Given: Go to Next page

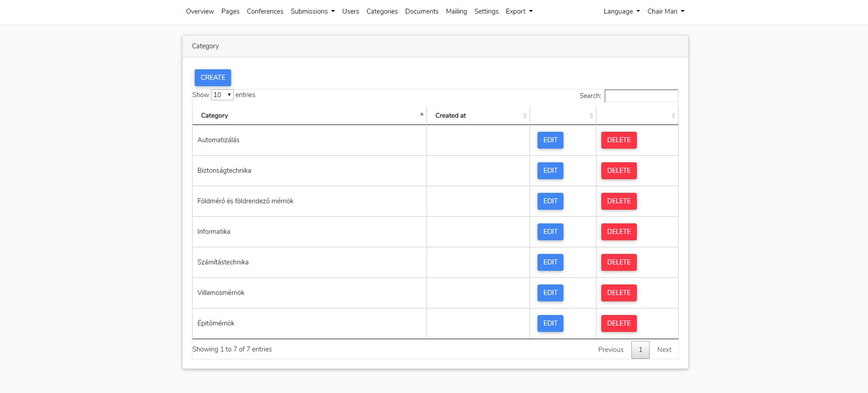Looking at the screenshot, I should tap(664, 350).
